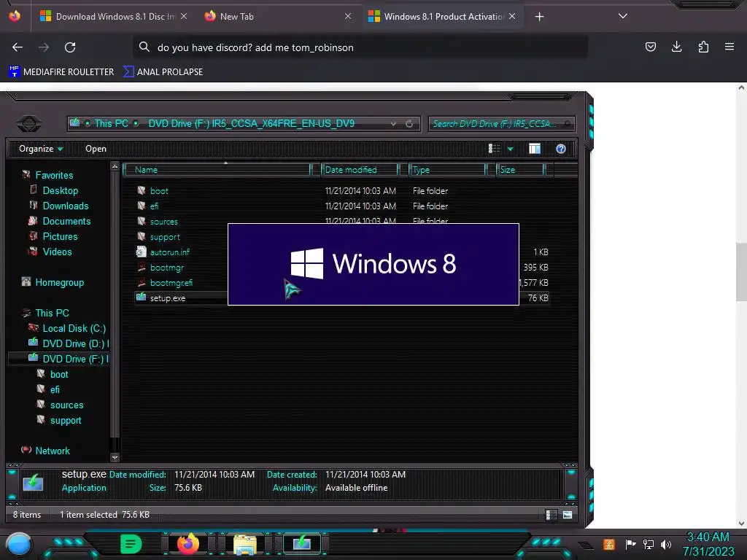Viewport: 747px width, 560px height.
Task: Open the MEDIAFIRE ROULETTER bookmark
Action: click(x=61, y=72)
